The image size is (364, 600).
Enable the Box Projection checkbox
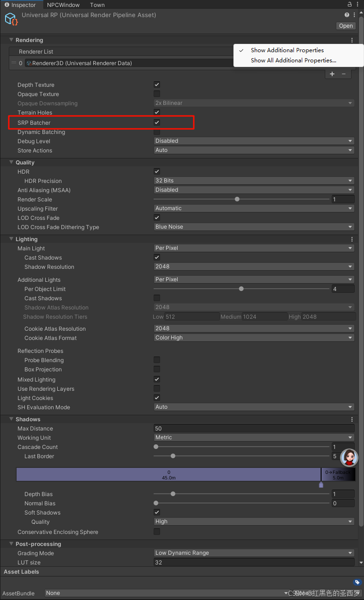[157, 369]
